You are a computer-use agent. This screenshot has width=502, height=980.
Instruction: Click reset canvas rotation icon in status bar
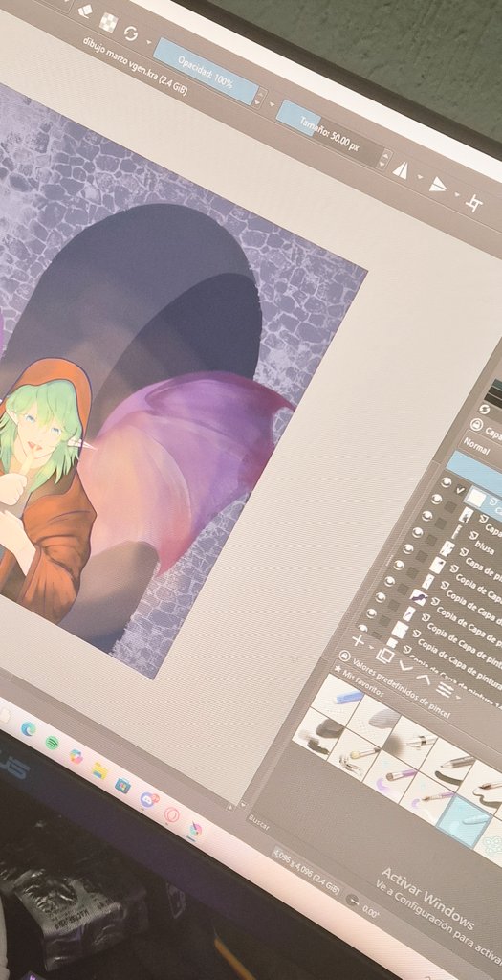pos(353,900)
